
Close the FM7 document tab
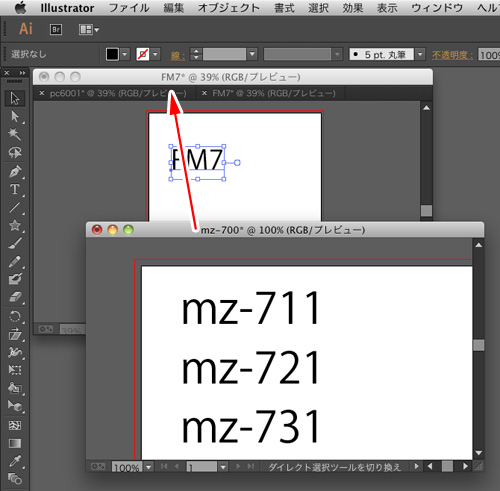pos(204,93)
